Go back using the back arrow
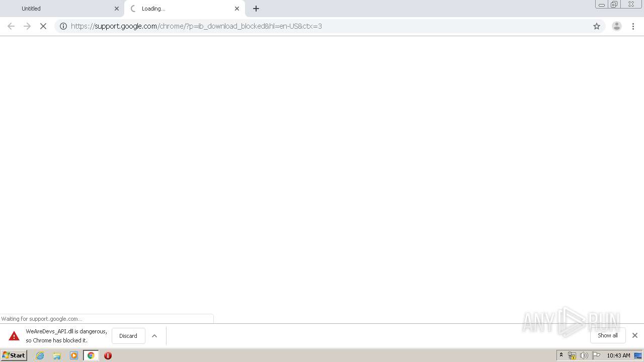 click(11, 26)
